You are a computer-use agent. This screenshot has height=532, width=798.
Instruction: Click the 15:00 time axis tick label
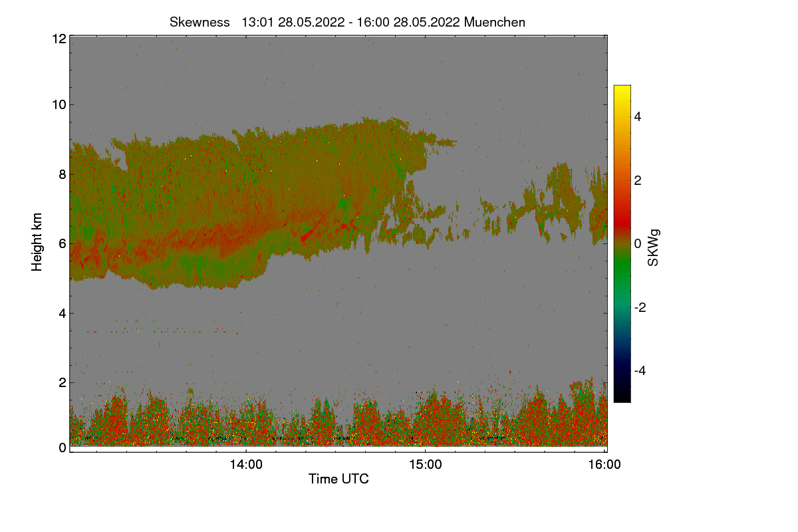pos(426,465)
